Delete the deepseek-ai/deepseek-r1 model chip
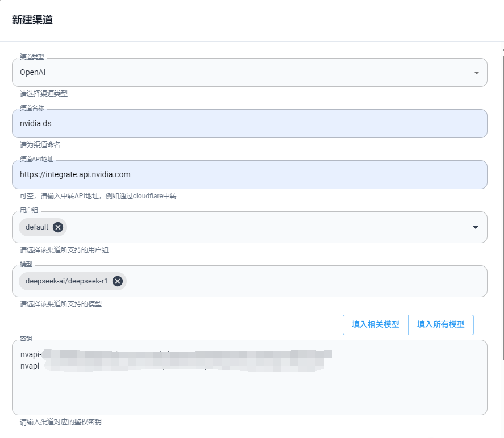 (118, 281)
